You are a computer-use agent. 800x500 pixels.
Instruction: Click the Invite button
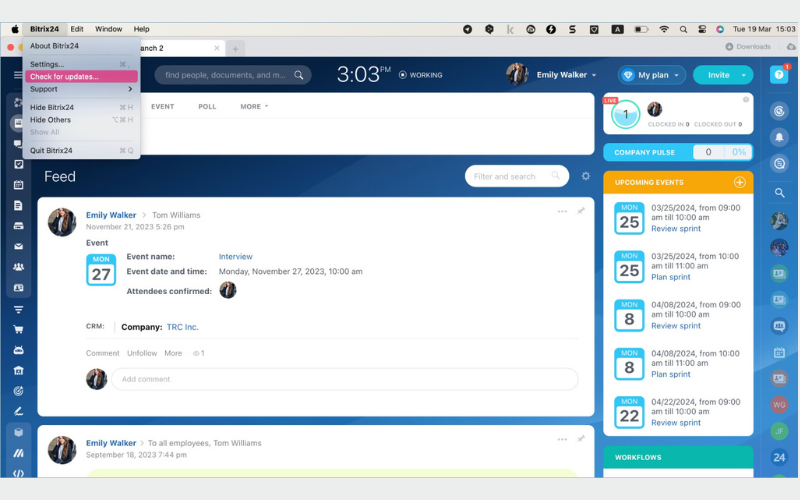click(723, 75)
